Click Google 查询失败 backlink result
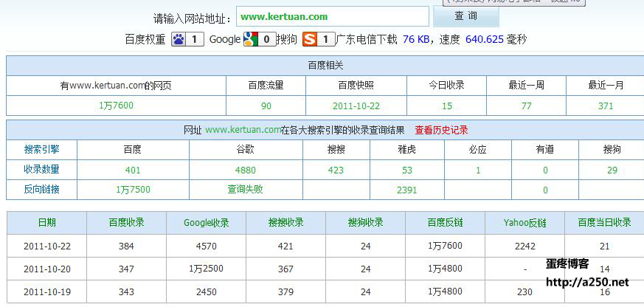The width and height of the screenshot is (644, 307). [x=246, y=190]
